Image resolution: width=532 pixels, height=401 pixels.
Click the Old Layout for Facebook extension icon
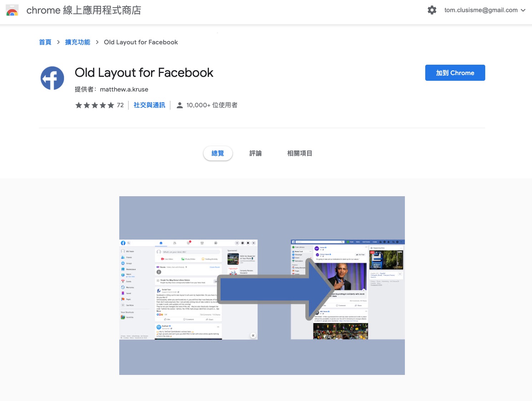pos(52,78)
